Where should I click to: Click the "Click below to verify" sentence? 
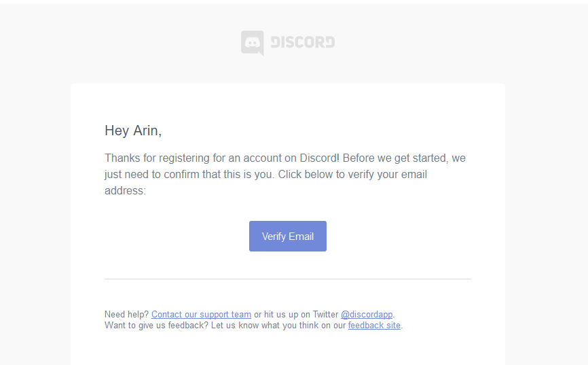pyautogui.click(x=352, y=175)
